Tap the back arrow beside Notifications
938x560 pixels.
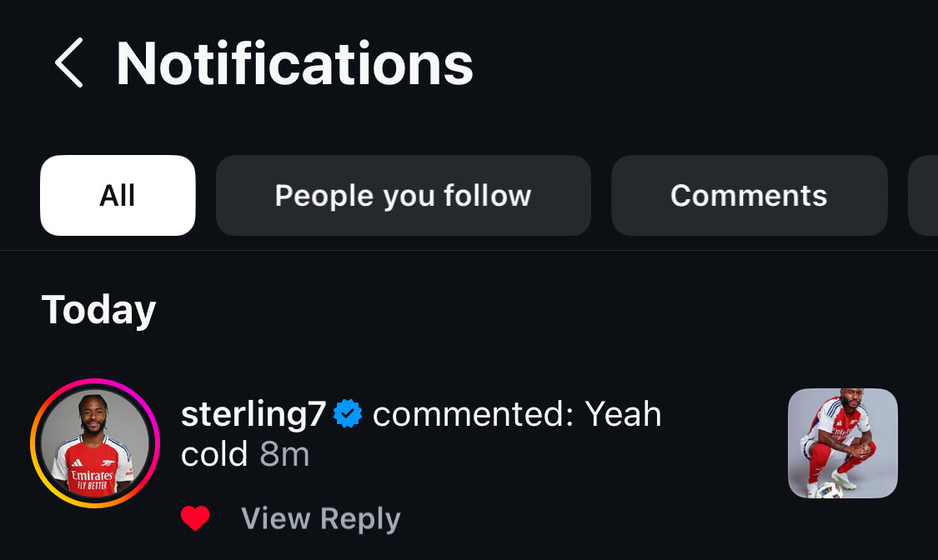point(68,62)
